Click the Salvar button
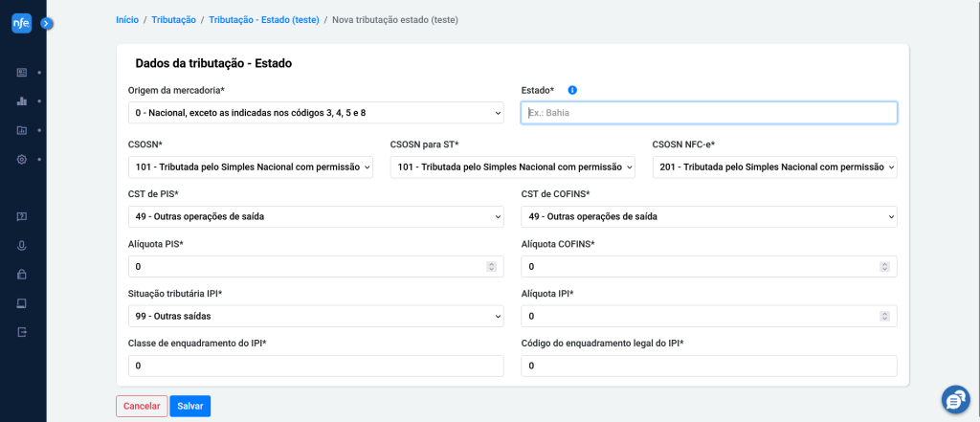 190,406
